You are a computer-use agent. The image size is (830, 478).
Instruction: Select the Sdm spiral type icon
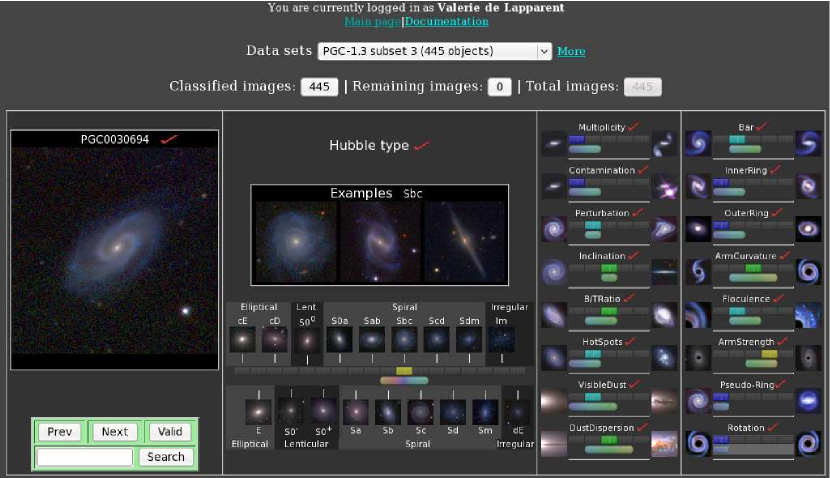469,339
